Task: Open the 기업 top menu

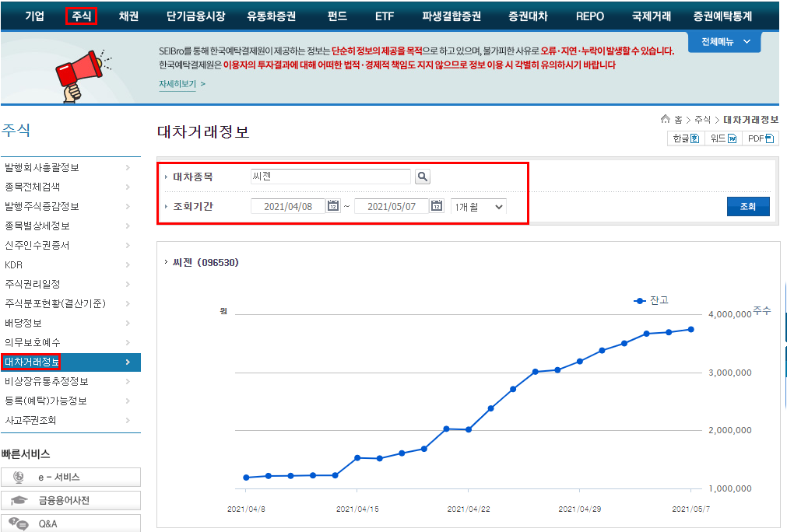Action: [x=34, y=16]
